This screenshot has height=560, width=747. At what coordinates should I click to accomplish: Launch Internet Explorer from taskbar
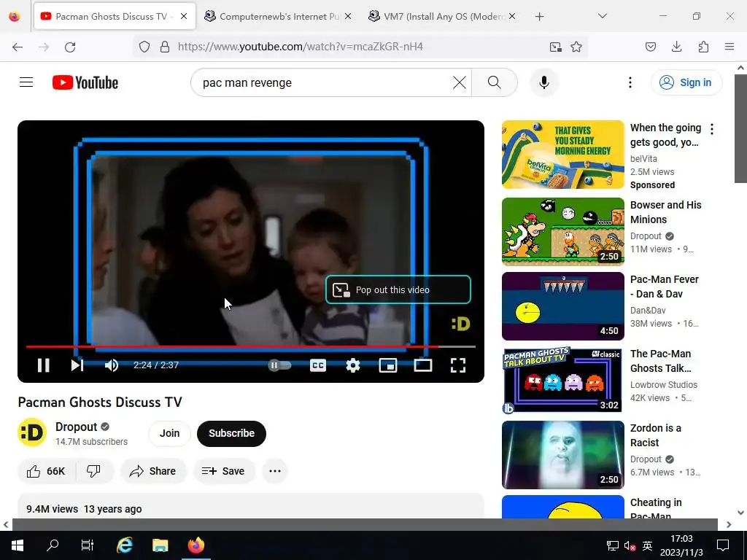tap(124, 545)
